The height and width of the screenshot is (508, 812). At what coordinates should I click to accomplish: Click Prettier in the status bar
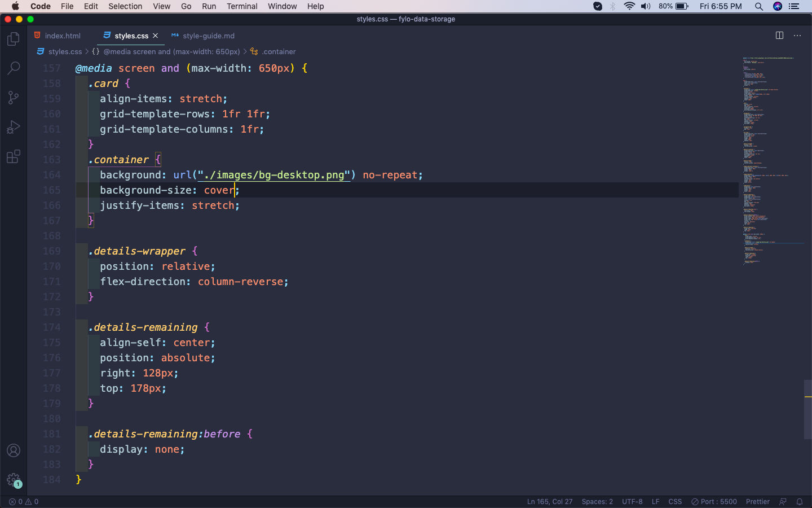point(758,501)
